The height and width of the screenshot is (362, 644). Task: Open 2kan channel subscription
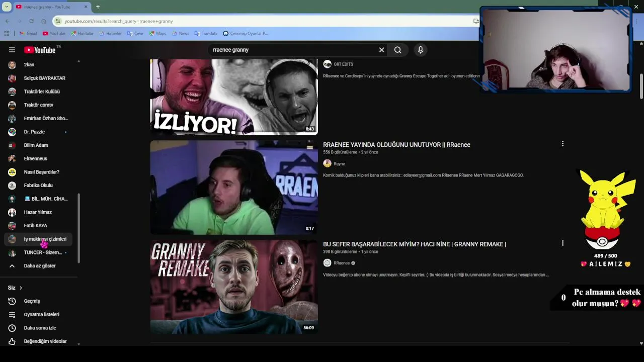(x=38, y=65)
